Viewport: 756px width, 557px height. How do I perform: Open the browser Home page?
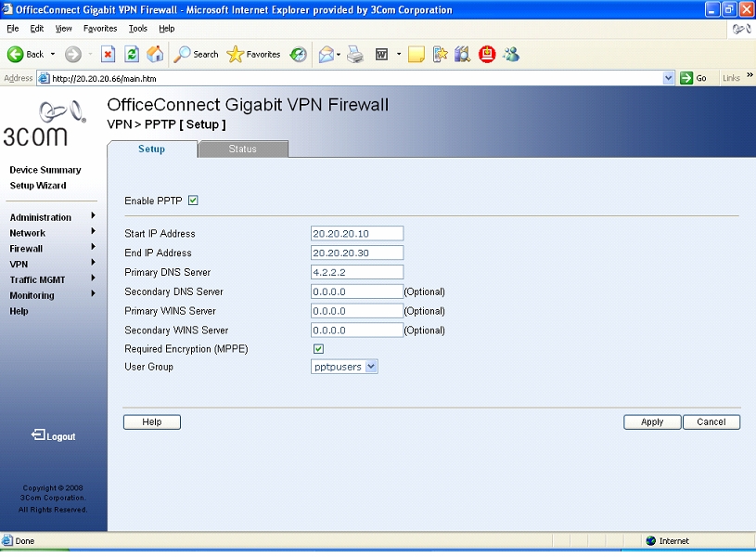click(x=154, y=54)
